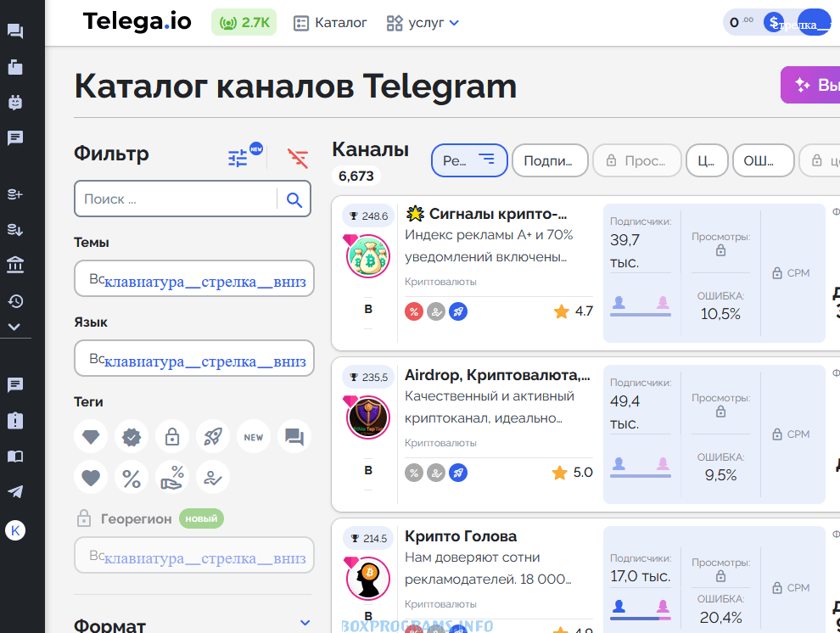Open the bank building sidebar icon
Image resolution: width=840 pixels, height=633 pixels.
[x=15, y=266]
